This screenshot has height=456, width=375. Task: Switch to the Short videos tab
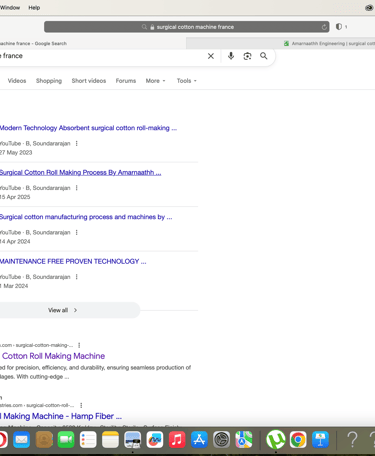[x=89, y=81]
